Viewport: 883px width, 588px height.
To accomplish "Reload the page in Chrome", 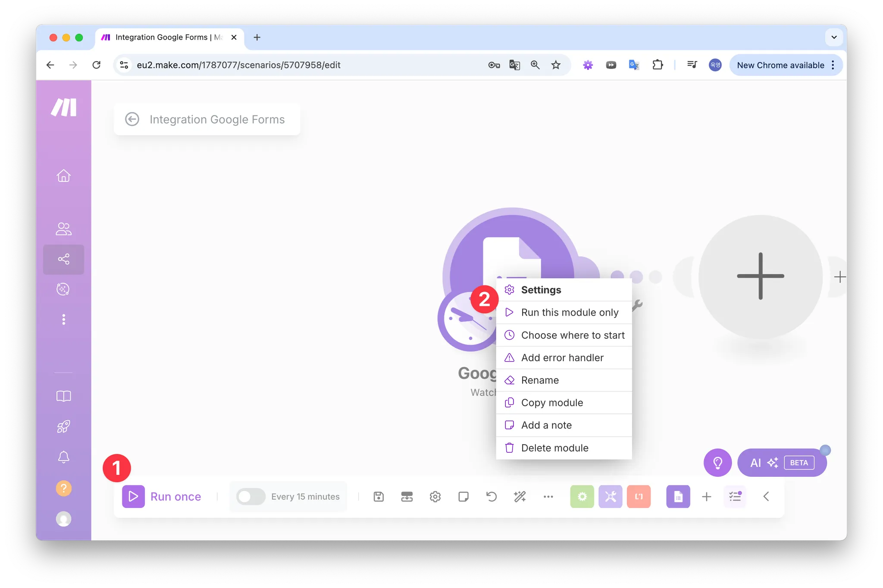I will [97, 65].
